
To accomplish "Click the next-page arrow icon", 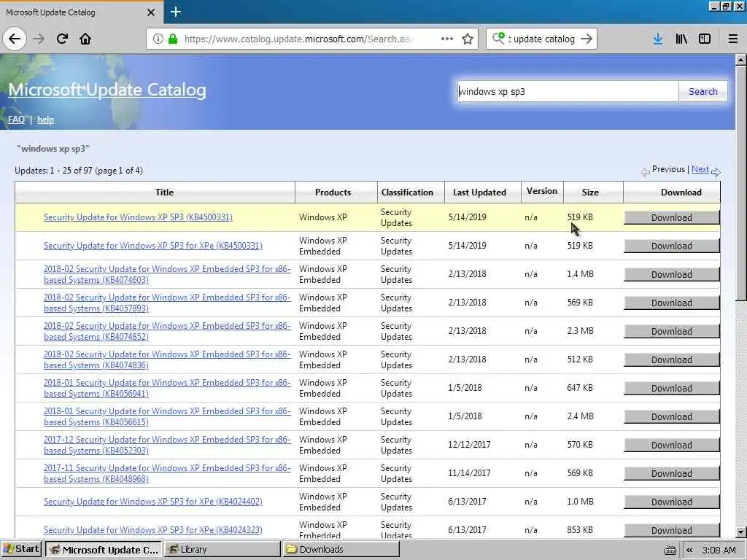I will (716, 172).
